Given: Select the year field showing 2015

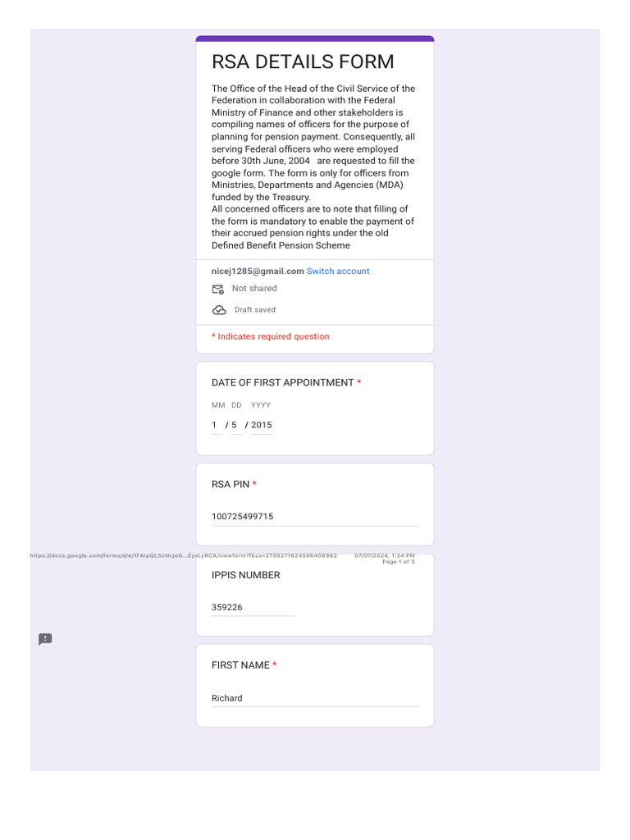Looking at the screenshot, I should tap(262, 425).
